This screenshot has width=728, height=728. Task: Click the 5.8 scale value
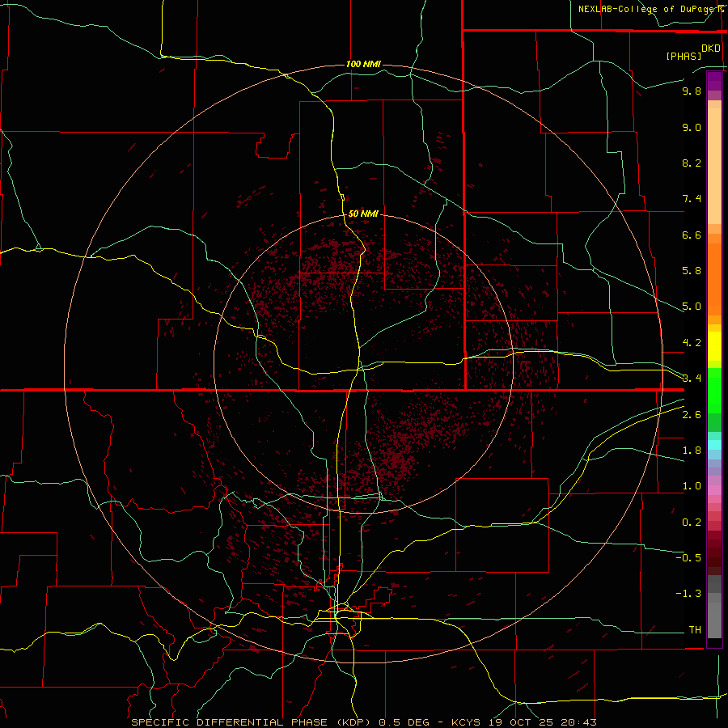click(x=692, y=271)
